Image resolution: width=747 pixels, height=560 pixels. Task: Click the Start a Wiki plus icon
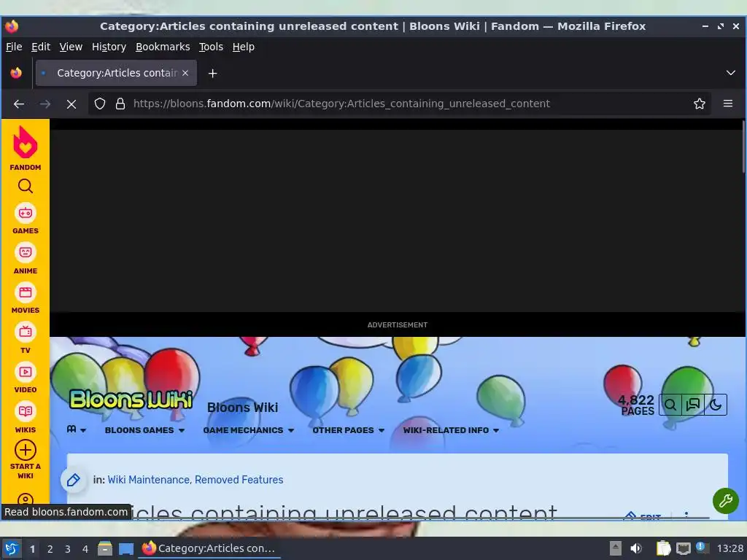tap(26, 450)
